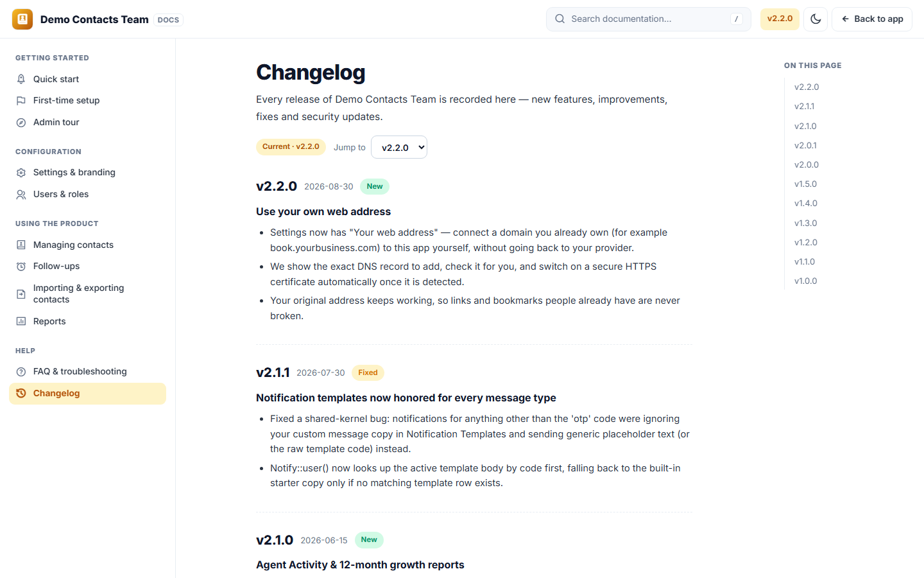Jump to v1.3.0 in On This Page

(805, 223)
